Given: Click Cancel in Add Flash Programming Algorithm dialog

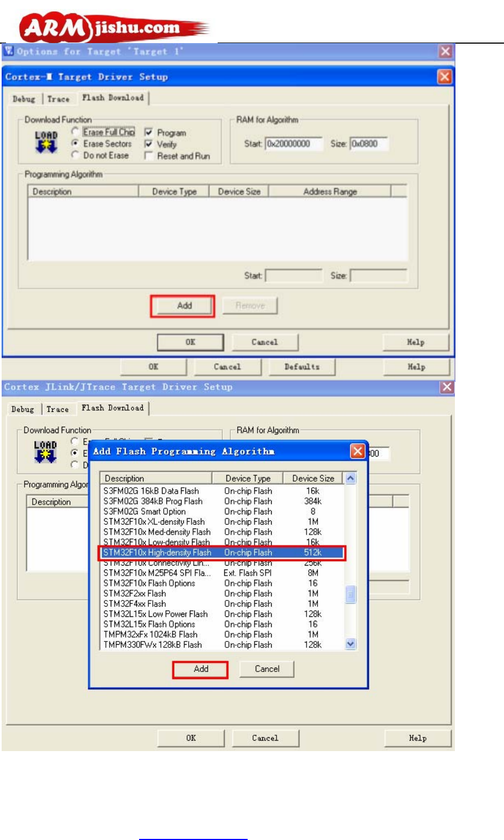Looking at the screenshot, I should tap(267, 669).
